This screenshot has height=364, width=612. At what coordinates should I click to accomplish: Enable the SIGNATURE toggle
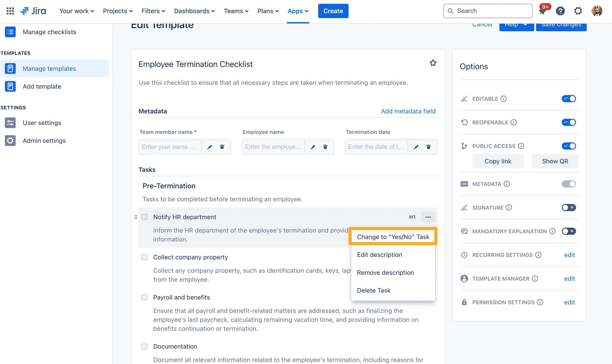coord(568,208)
